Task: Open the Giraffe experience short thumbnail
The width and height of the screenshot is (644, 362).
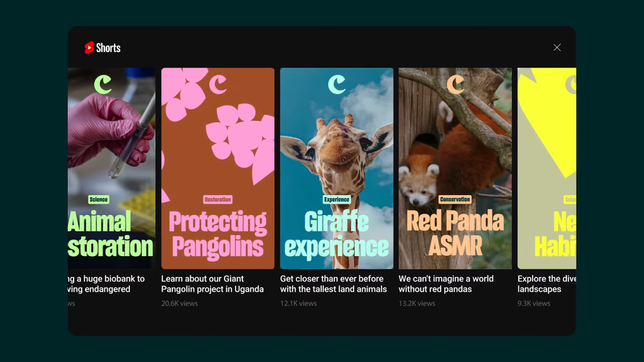Action: click(336, 168)
